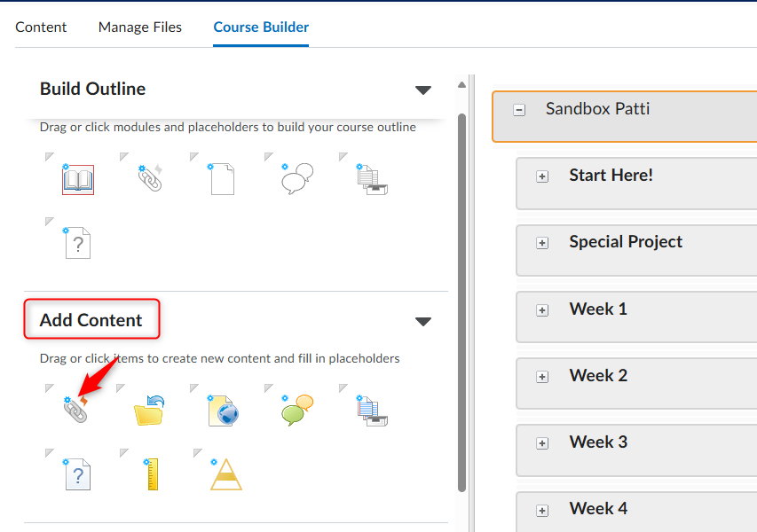The width and height of the screenshot is (757, 532).
Task: Collapse the Sandbox Patti root node
Action: [519, 110]
